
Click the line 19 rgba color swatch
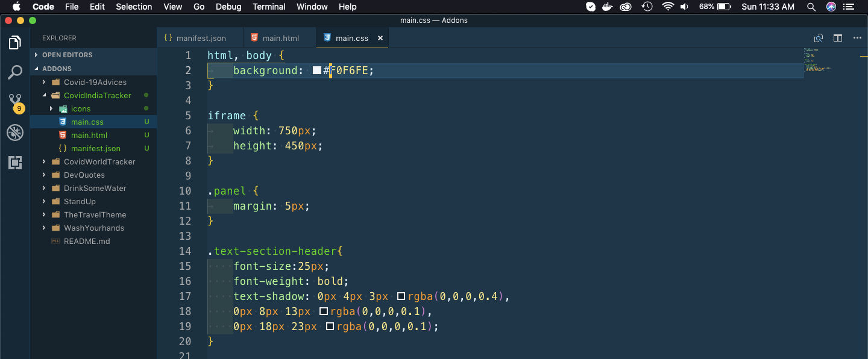pyautogui.click(x=330, y=326)
